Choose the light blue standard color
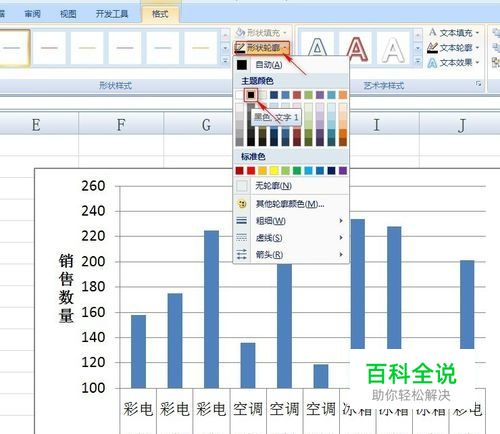 308,171
